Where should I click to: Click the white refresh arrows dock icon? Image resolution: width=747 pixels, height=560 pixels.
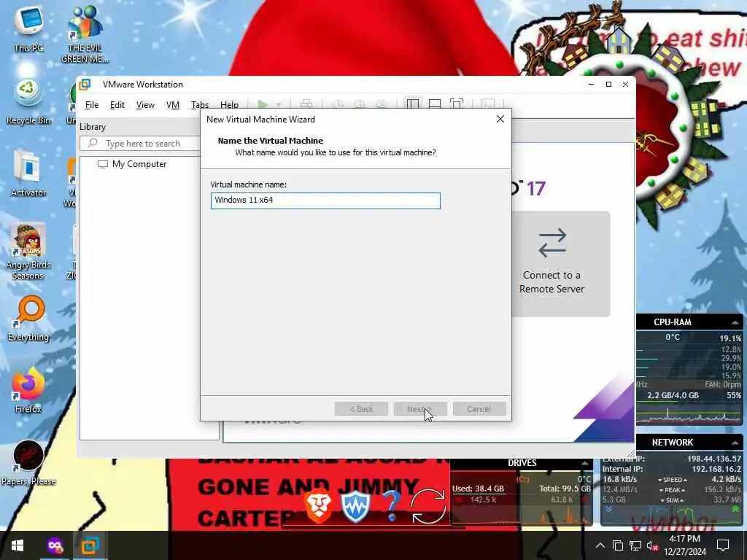428,506
